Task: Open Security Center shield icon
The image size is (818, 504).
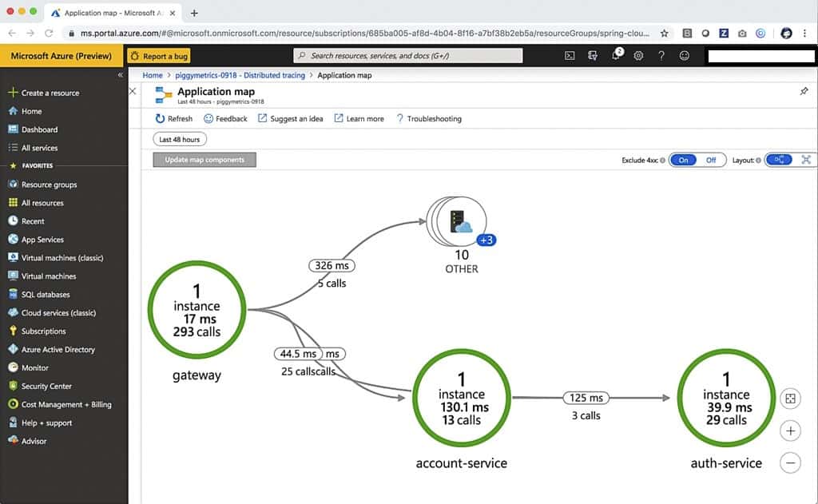Action: click(13, 386)
